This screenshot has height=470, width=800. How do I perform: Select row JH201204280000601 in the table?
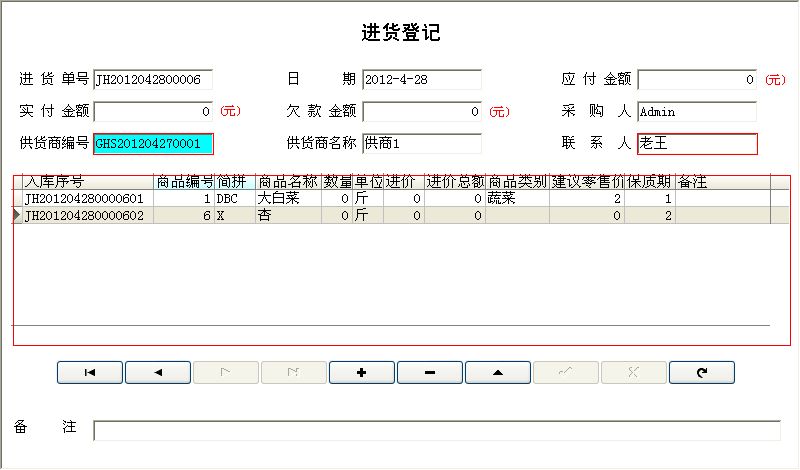[x=88, y=199]
